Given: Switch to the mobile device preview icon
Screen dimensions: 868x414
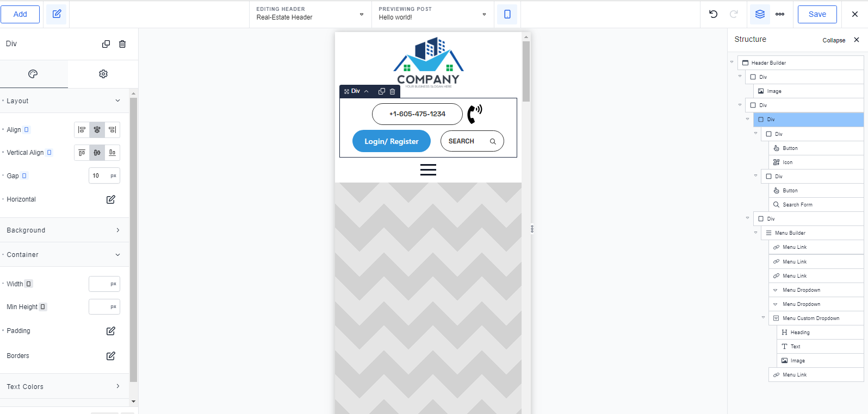Looking at the screenshot, I should coord(507,14).
